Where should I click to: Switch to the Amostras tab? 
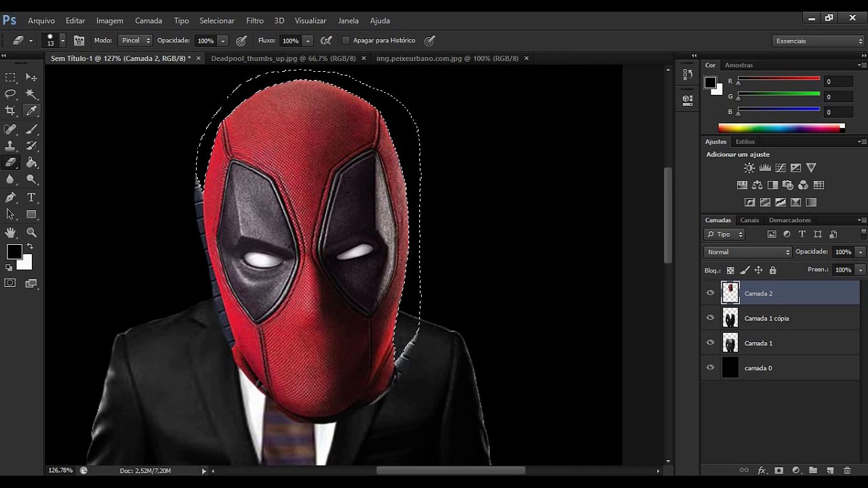point(738,65)
